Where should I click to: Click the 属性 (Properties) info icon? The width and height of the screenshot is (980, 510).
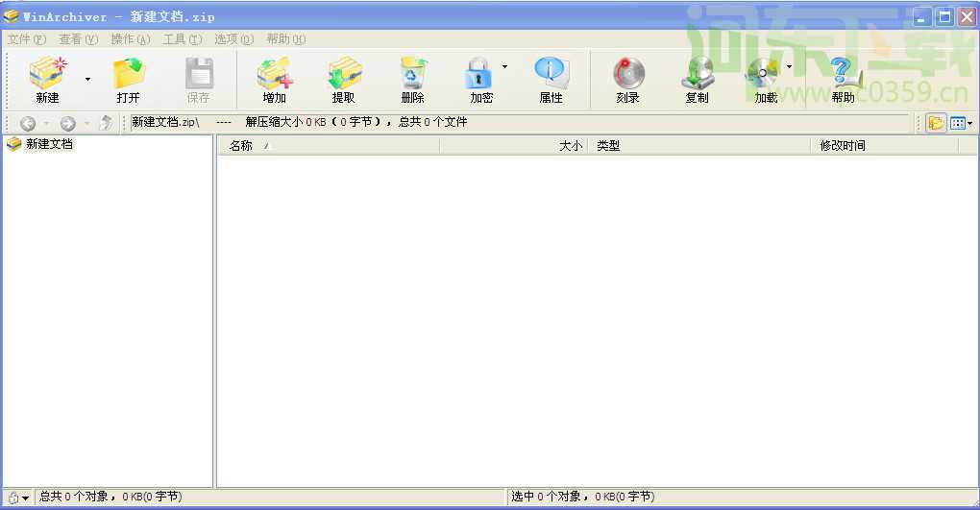point(551,73)
